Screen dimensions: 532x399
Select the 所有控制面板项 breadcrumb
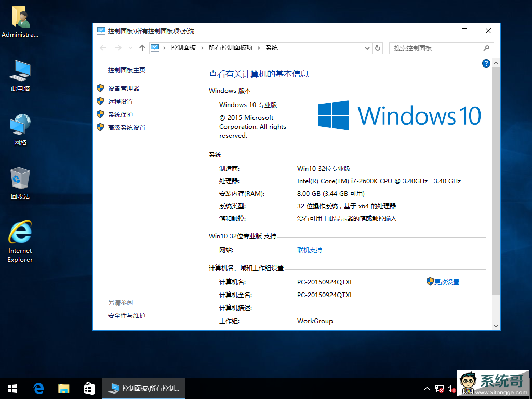231,48
